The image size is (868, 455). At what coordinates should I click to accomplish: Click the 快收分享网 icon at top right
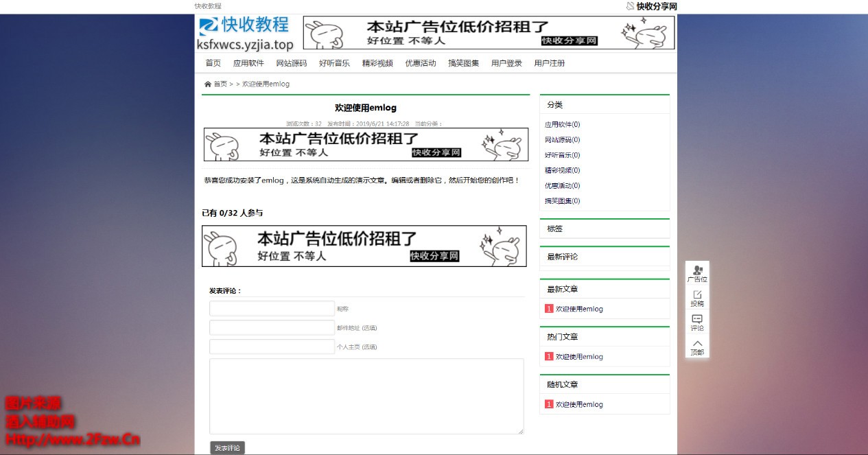tap(631, 6)
